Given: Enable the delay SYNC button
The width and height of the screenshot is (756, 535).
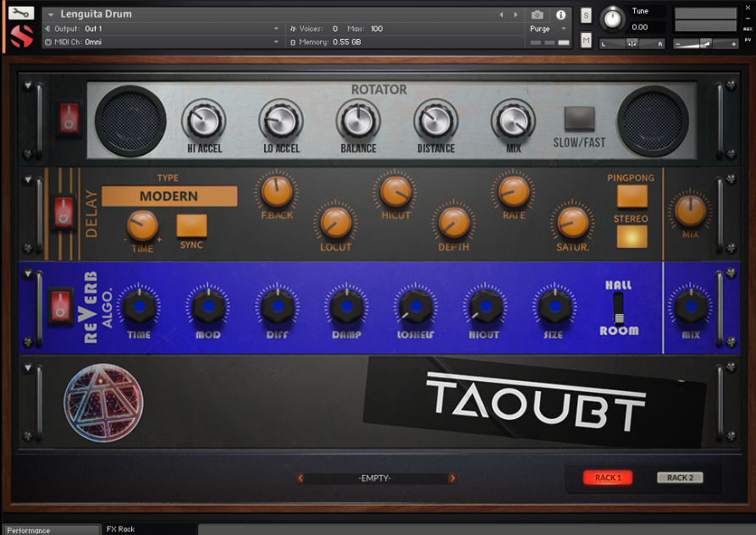Looking at the screenshot, I should click(191, 225).
